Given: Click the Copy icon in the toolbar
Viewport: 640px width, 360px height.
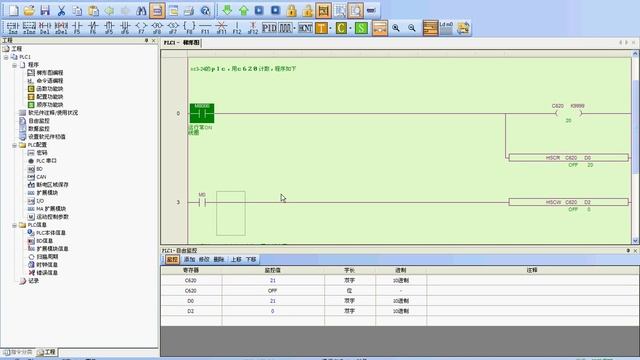Looking at the screenshot, I should (x=77, y=11).
